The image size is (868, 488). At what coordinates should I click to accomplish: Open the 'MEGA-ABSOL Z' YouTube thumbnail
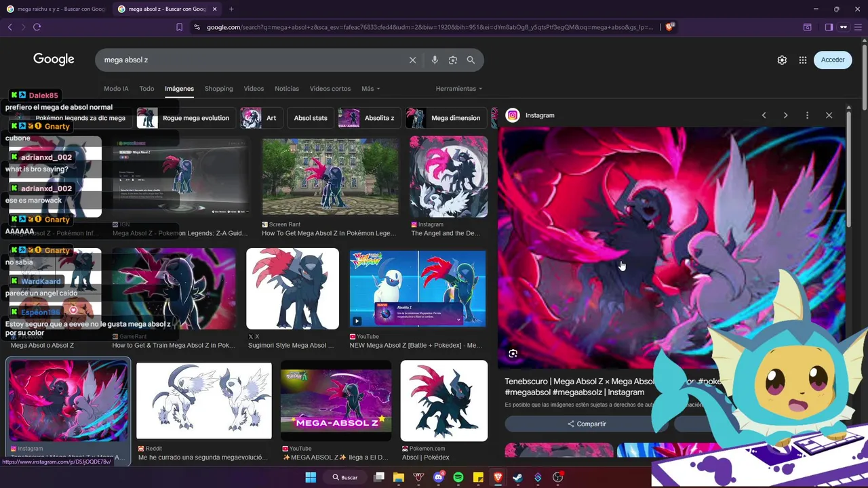point(336,401)
